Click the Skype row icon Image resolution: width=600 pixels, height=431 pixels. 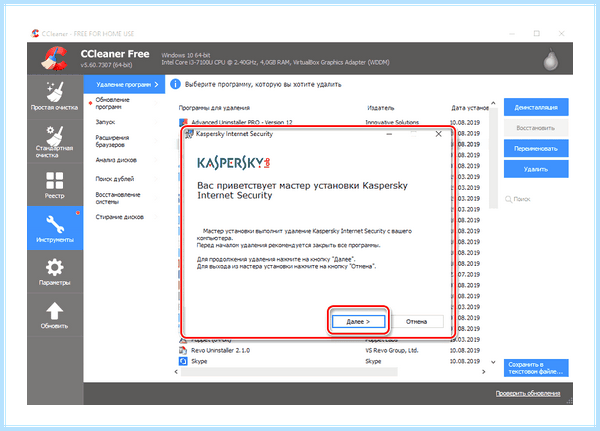pos(183,361)
